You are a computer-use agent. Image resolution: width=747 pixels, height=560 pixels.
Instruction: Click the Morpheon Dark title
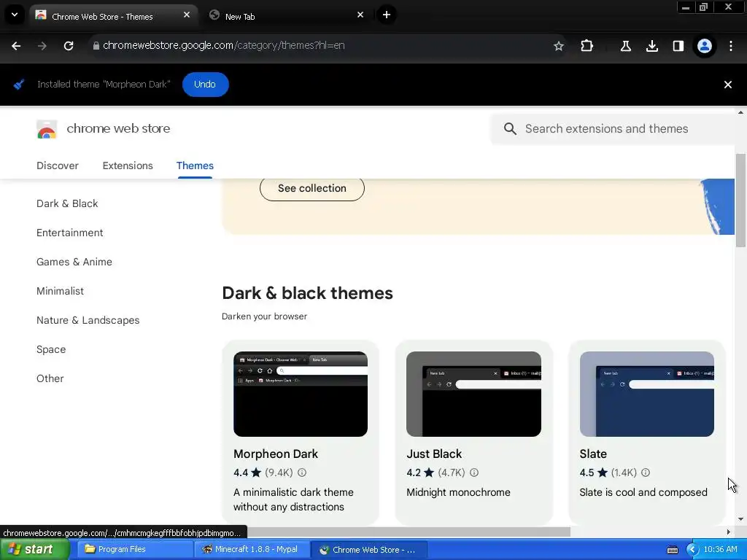[x=276, y=454]
